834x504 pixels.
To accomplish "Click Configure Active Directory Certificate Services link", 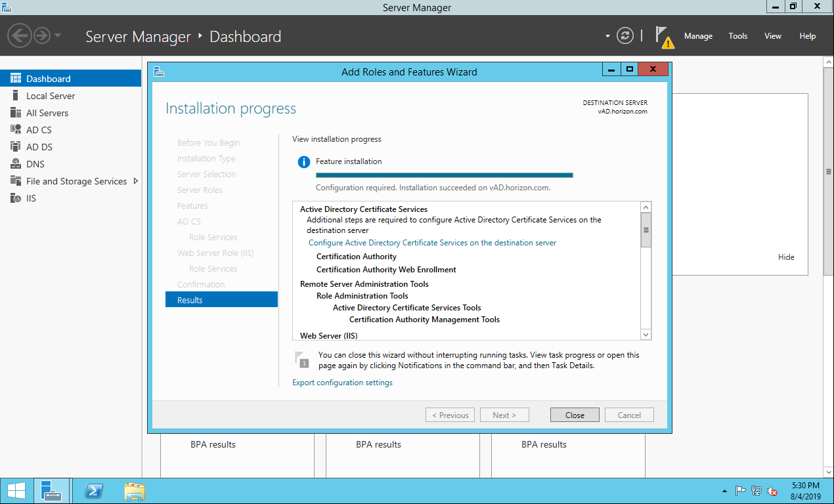I will [x=432, y=243].
